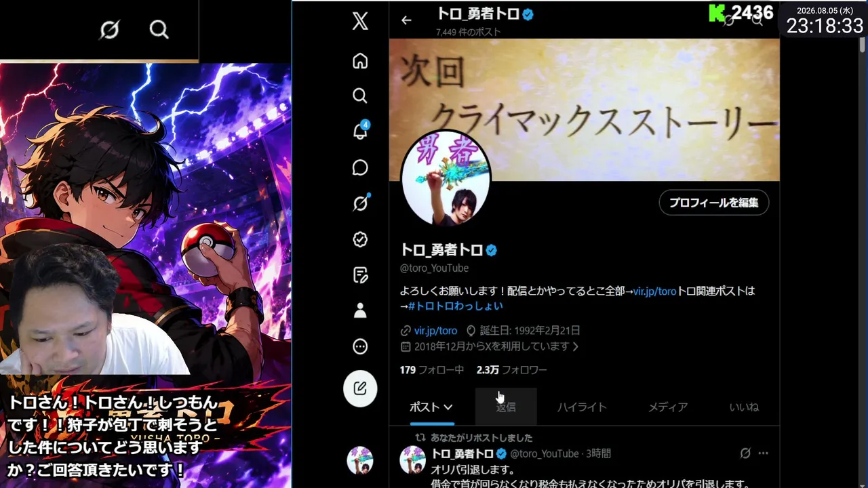Open Notifications bell with badge
The height and width of the screenshot is (488, 868).
click(x=360, y=131)
